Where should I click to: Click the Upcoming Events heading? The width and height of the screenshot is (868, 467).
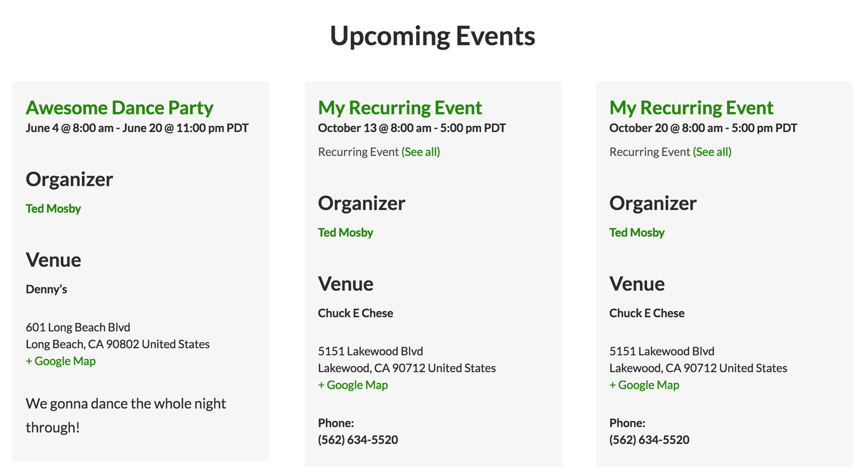(x=433, y=36)
